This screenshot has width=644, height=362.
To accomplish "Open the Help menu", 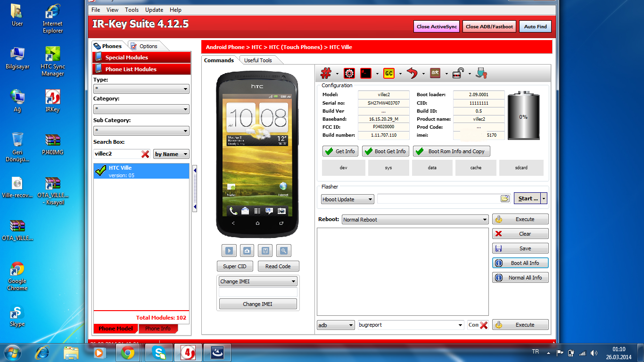I will tap(175, 9).
